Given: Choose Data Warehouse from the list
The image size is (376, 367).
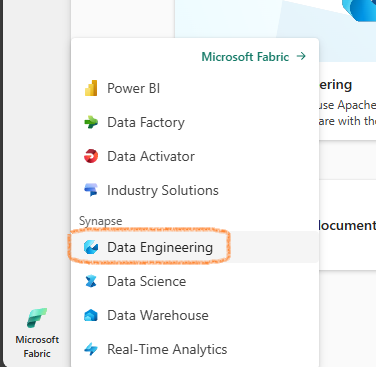Looking at the screenshot, I should point(158,315).
